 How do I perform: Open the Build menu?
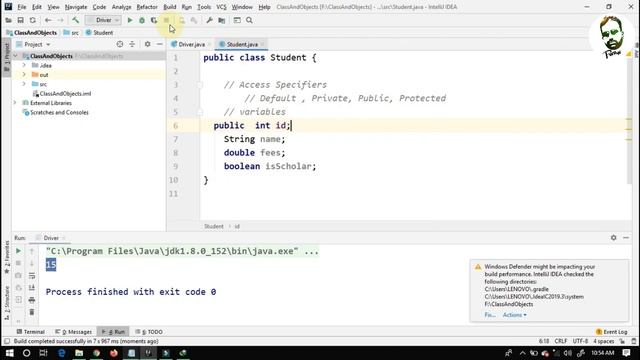coord(169,7)
